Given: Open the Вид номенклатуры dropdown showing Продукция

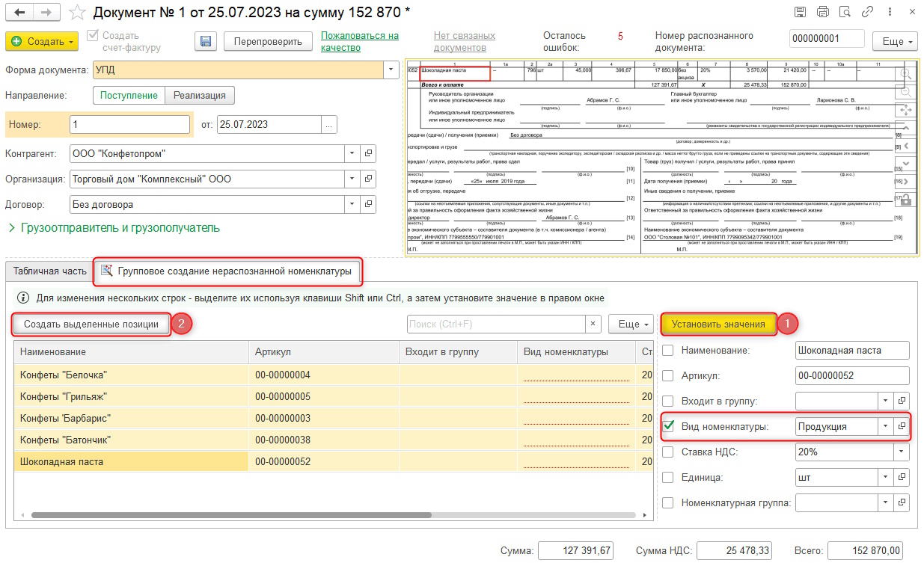Looking at the screenshot, I should click(x=886, y=425).
